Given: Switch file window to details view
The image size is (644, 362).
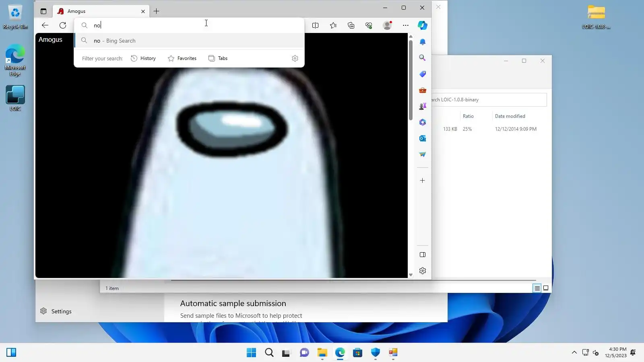Looking at the screenshot, I should point(537,288).
